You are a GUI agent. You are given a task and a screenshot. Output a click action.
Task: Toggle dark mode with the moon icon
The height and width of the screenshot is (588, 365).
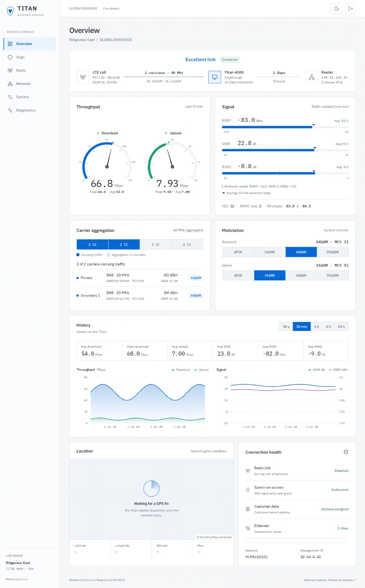point(337,9)
